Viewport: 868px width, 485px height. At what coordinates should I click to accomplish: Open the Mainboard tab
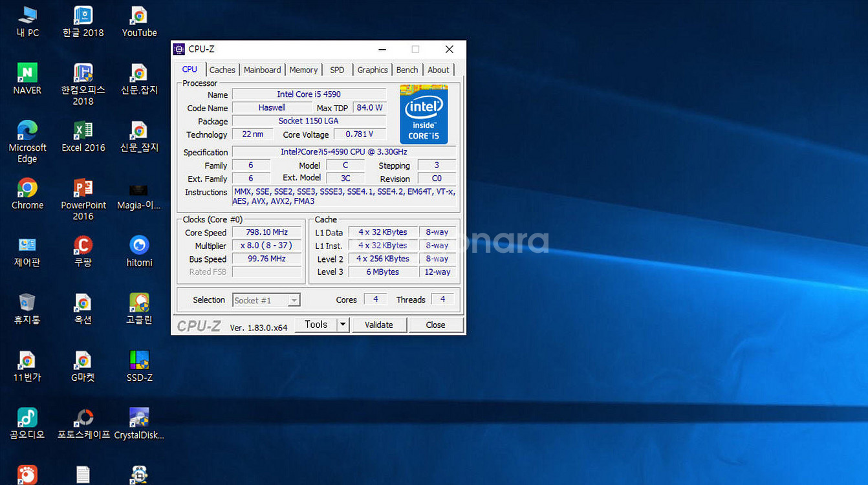(x=263, y=70)
